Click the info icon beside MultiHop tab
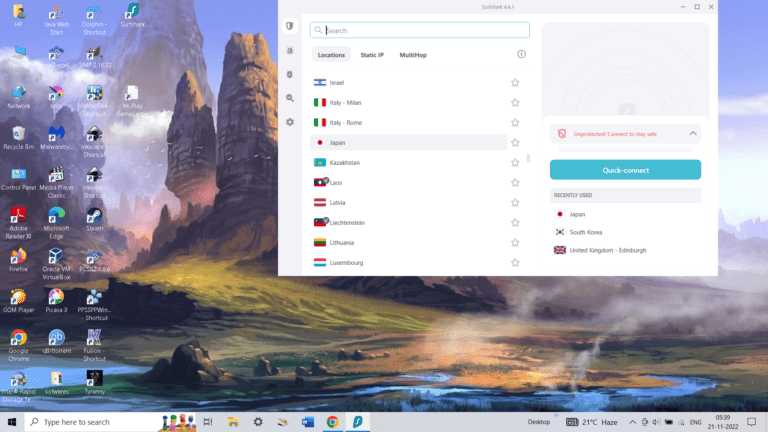 pyautogui.click(x=521, y=54)
